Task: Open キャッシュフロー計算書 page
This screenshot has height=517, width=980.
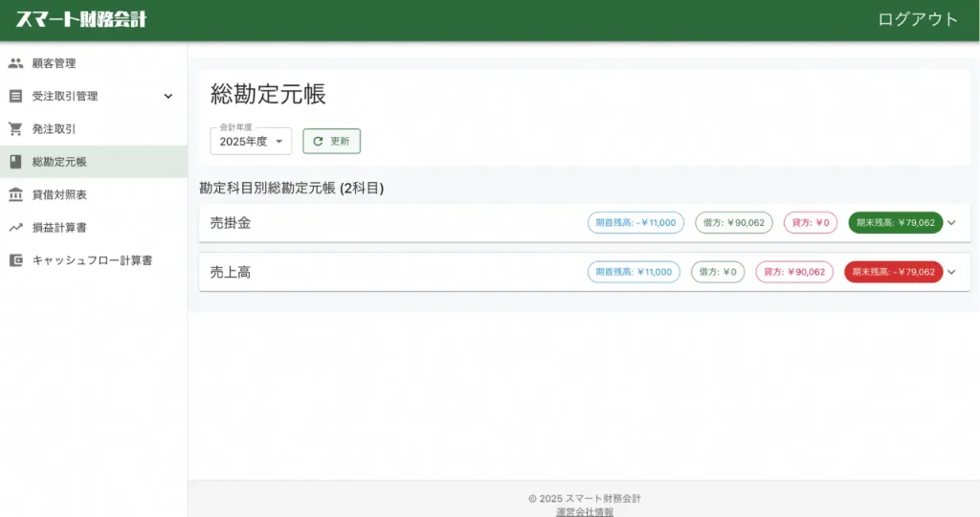Action: coord(94,260)
